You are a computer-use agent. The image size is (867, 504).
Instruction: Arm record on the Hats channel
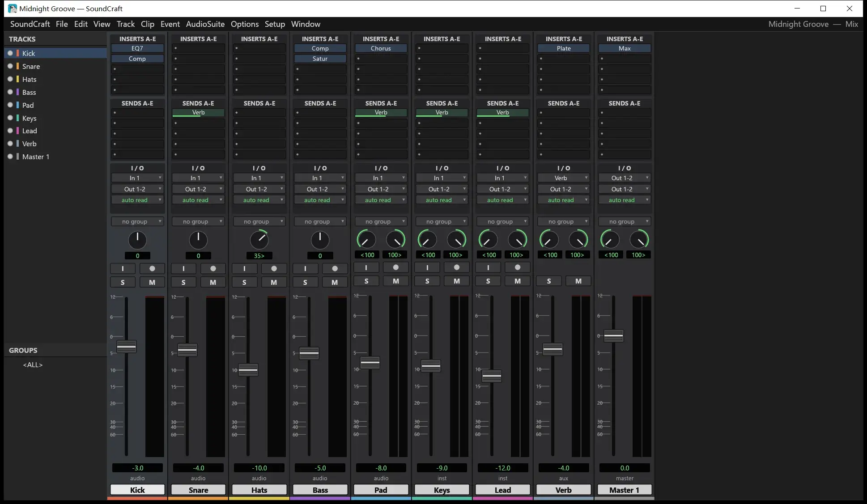(x=274, y=268)
